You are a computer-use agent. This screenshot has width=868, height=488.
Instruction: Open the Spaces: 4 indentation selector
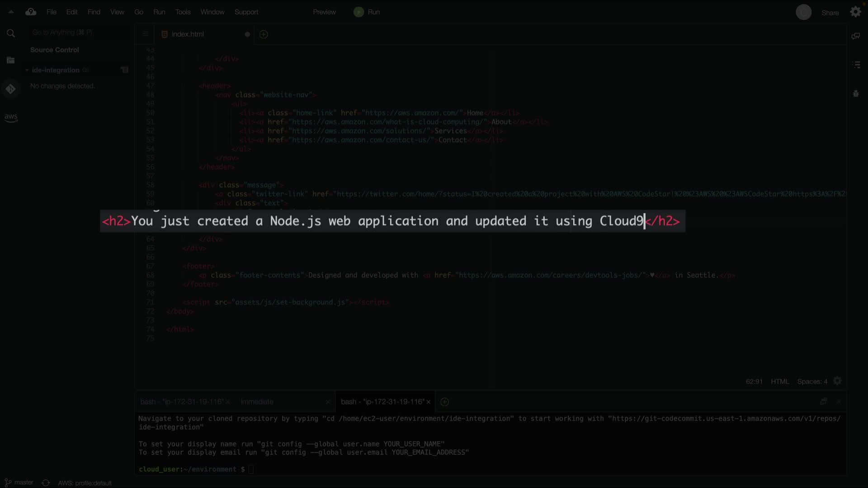pos(812,381)
